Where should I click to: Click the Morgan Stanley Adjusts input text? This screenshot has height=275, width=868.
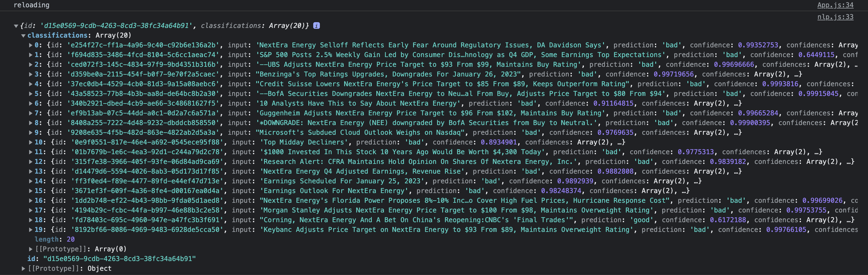pyautogui.click(x=456, y=210)
